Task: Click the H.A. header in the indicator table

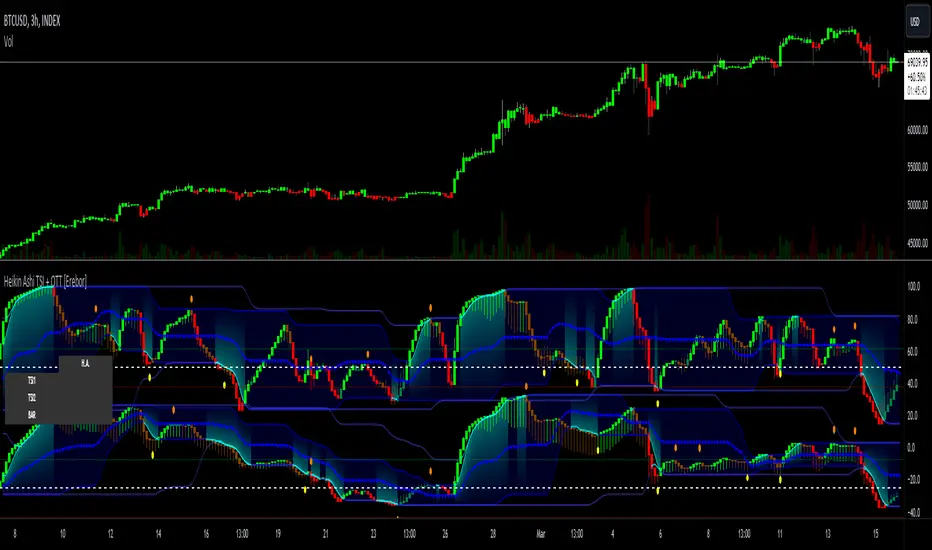Action: tap(85, 365)
